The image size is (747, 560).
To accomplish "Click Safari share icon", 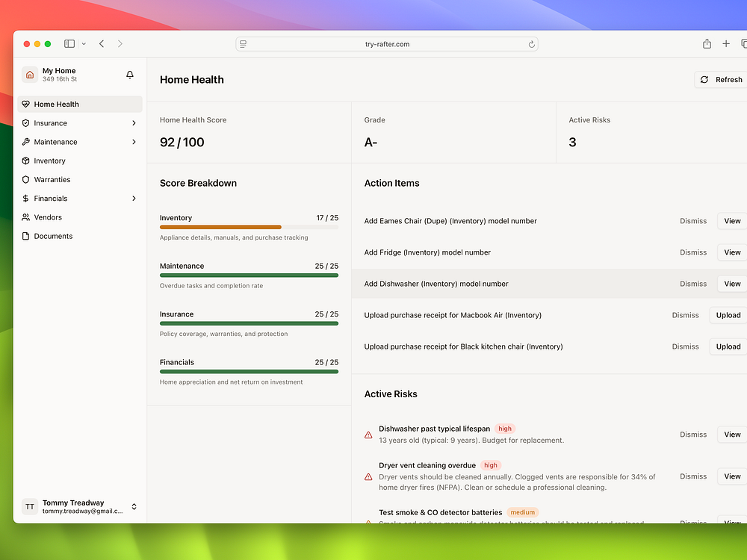I will pos(707,44).
